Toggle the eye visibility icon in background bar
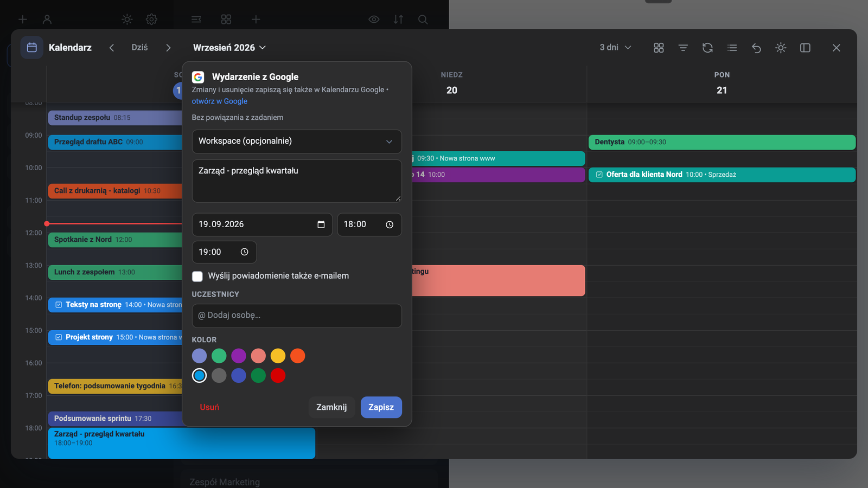 point(374,20)
